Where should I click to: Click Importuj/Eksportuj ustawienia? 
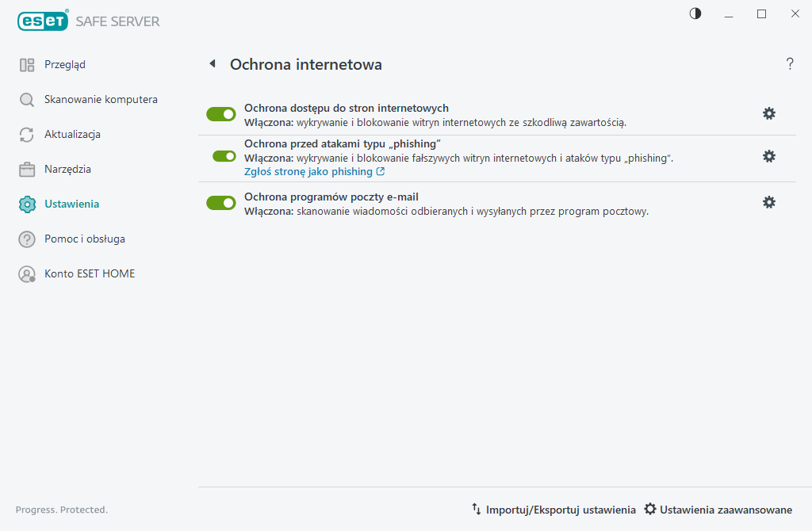(x=555, y=510)
